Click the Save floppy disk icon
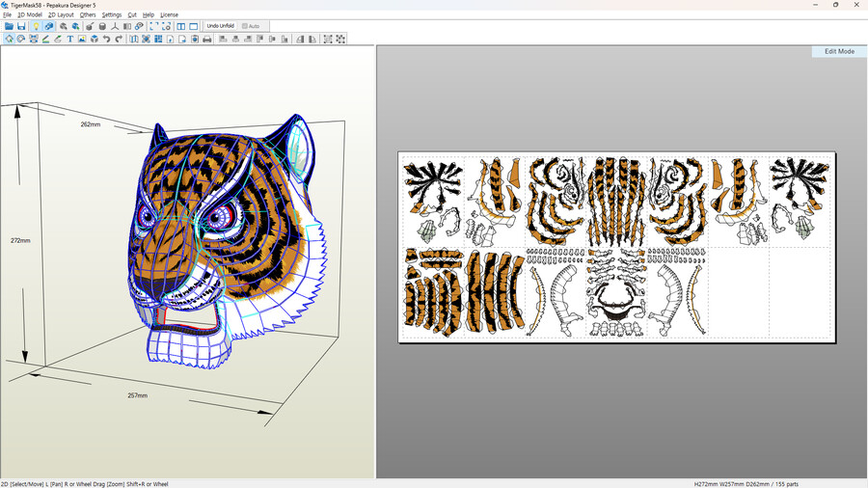The height and width of the screenshot is (488, 868). pos(21,26)
